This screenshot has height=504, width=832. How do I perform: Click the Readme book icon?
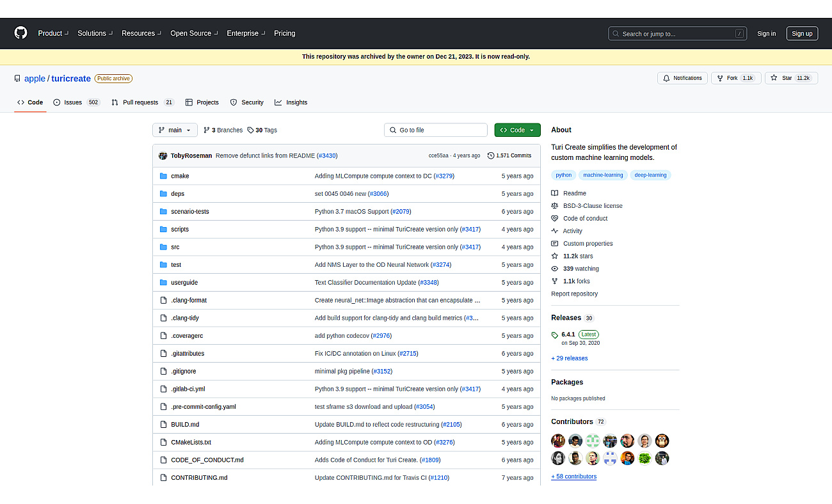click(555, 193)
